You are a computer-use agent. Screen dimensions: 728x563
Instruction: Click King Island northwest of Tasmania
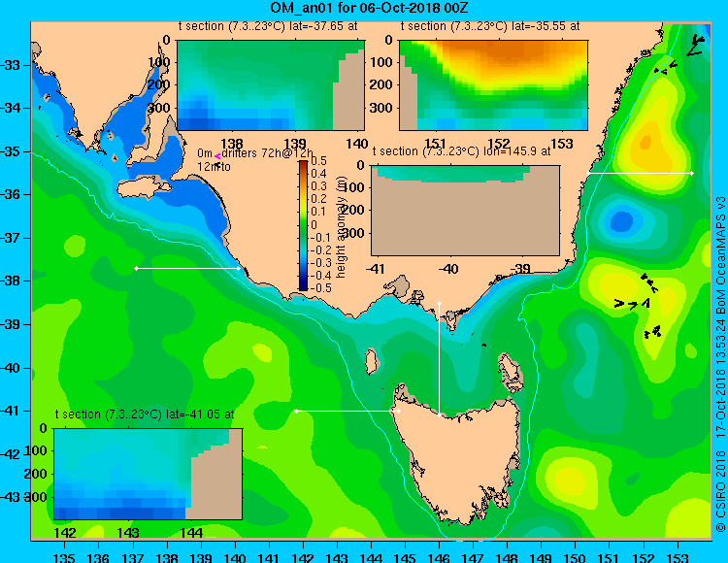371,361
